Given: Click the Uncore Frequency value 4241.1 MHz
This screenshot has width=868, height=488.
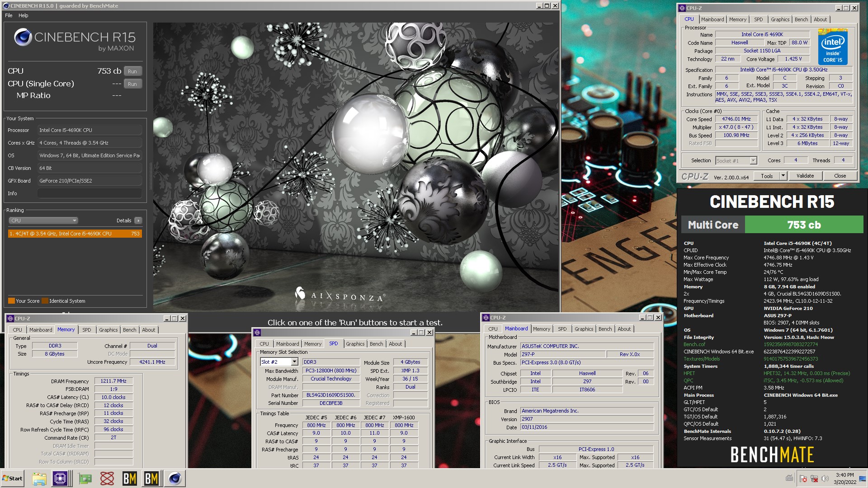Looking at the screenshot, I should point(152,362).
